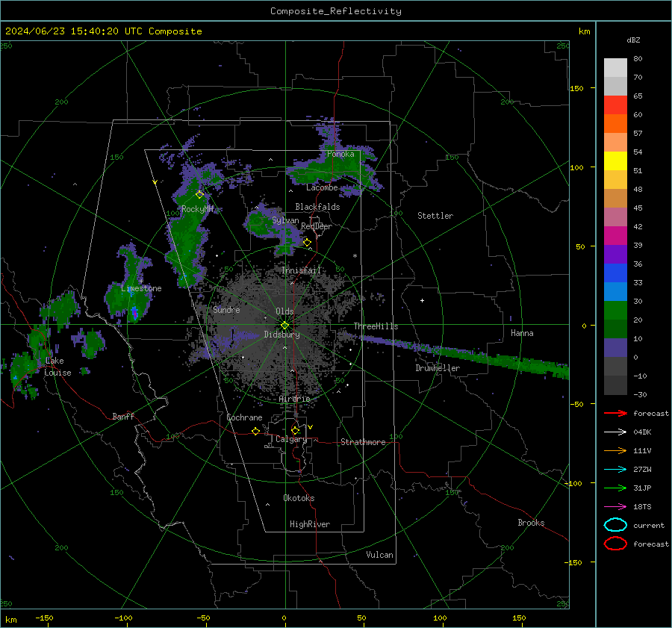Click the HighRiver label

click(x=310, y=524)
